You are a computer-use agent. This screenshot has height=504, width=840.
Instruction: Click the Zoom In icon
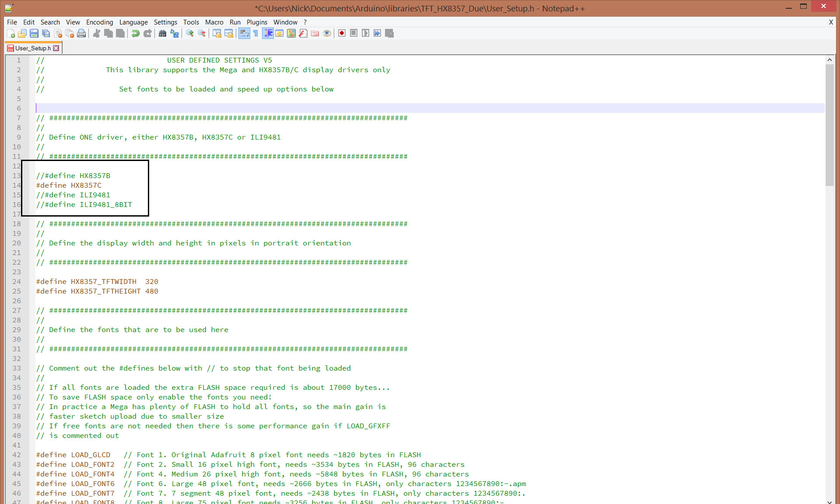189,34
